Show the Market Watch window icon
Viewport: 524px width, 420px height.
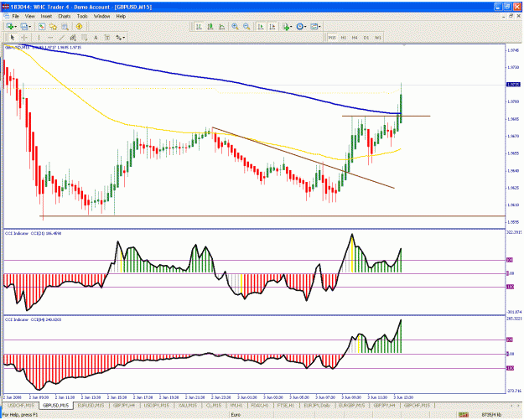pyautogui.click(x=42, y=26)
